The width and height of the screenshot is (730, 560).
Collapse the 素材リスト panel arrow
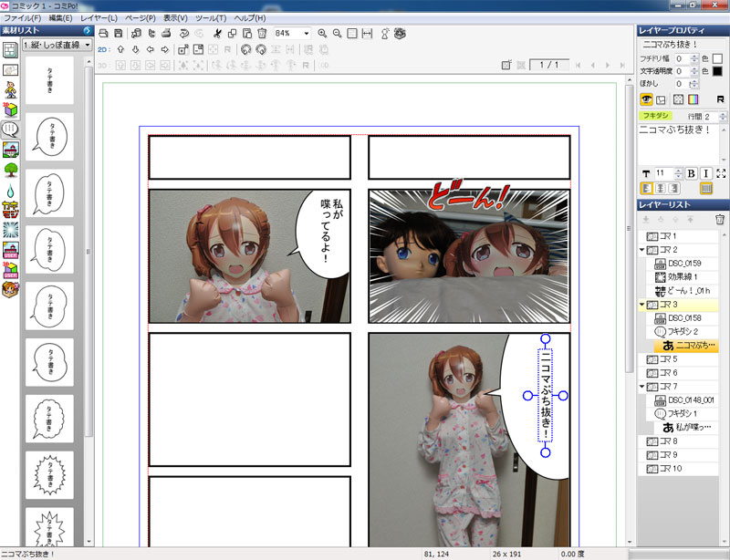[87, 31]
